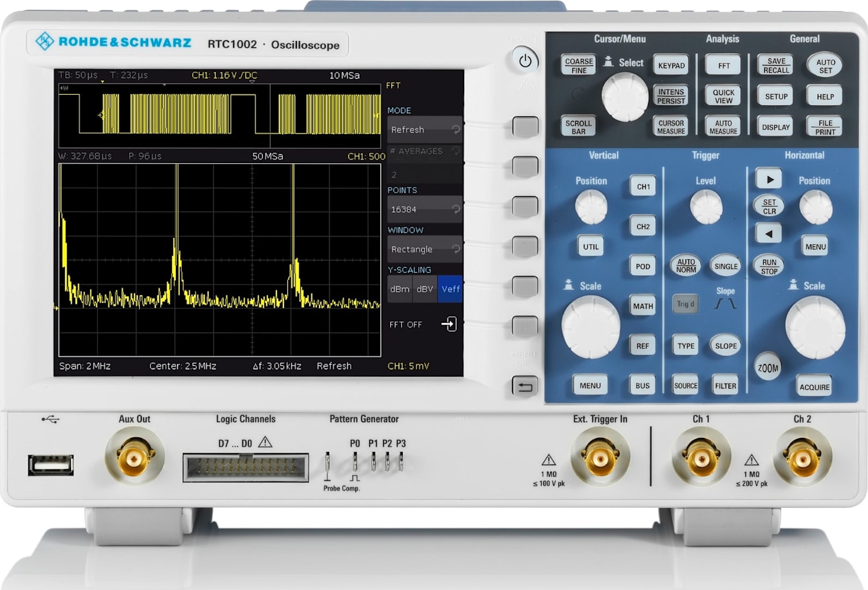Select dBm Y-scaling option
The height and width of the screenshot is (590, 868).
(400, 289)
